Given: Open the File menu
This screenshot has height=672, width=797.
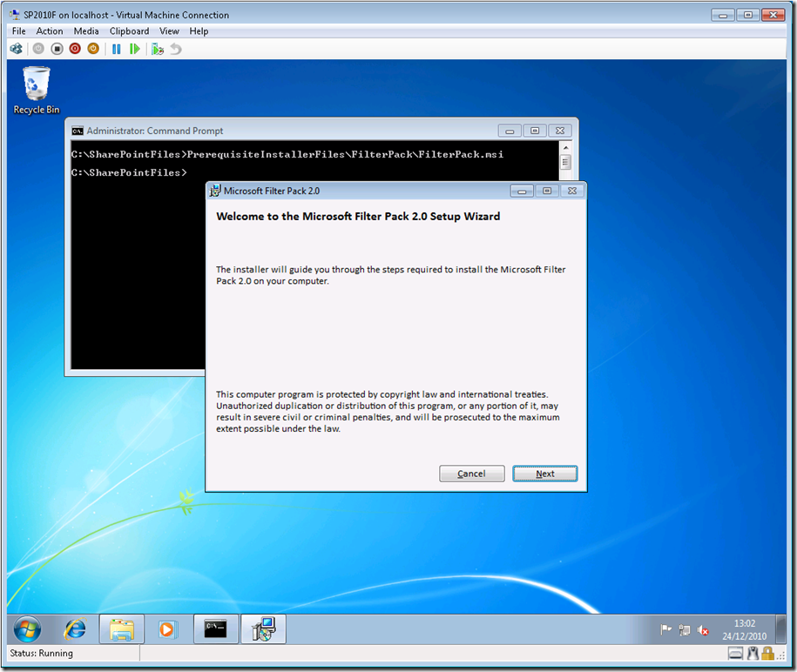Looking at the screenshot, I should pyautogui.click(x=19, y=31).
